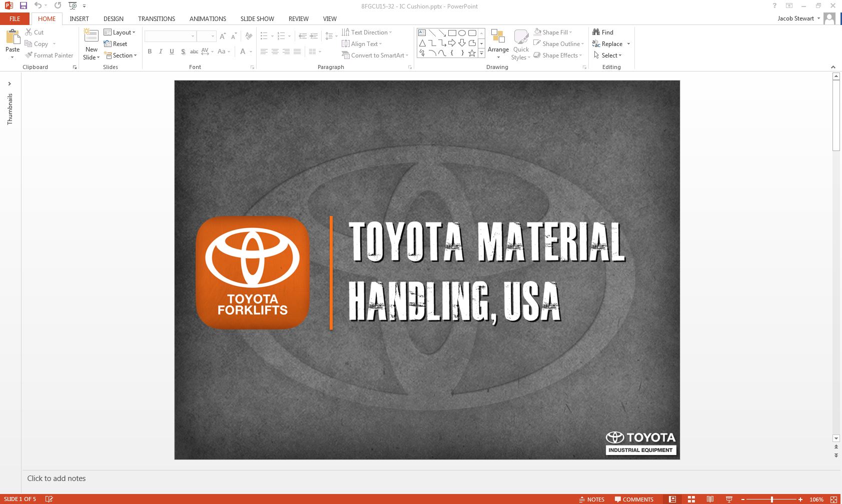The height and width of the screenshot is (504, 842).
Task: Click the Save icon in Quick Access Toolbar
Action: click(23, 6)
